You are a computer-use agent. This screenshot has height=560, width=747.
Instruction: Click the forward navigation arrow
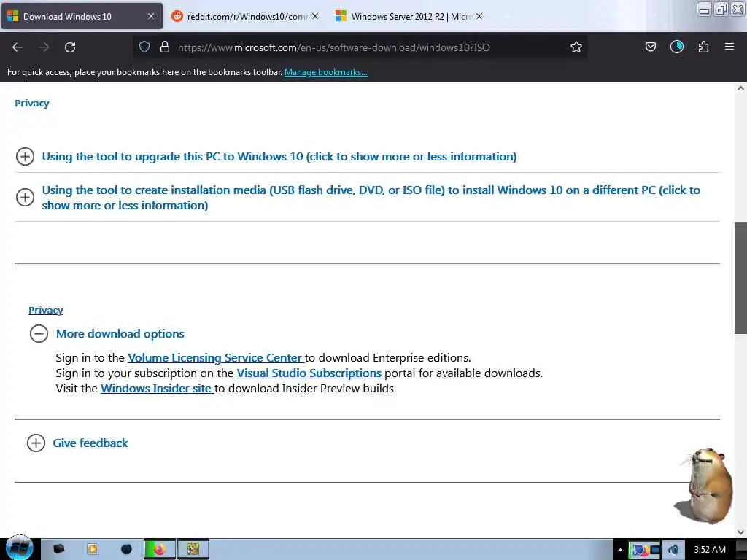pyautogui.click(x=44, y=47)
